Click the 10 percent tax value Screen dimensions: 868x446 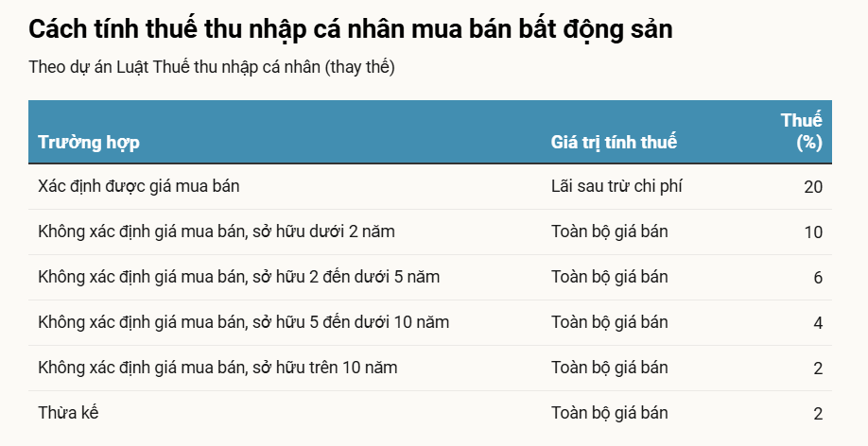[813, 232]
